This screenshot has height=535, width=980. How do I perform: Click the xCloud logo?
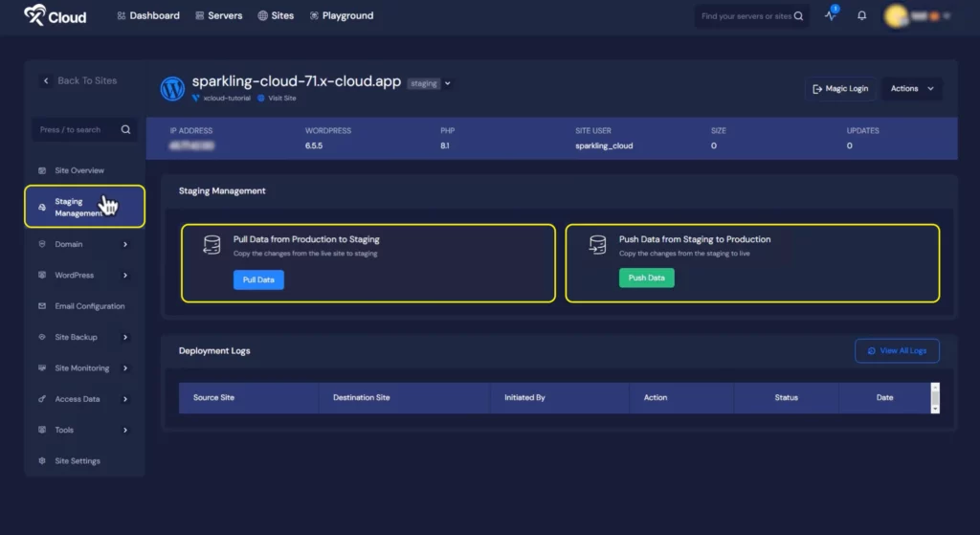click(x=55, y=15)
